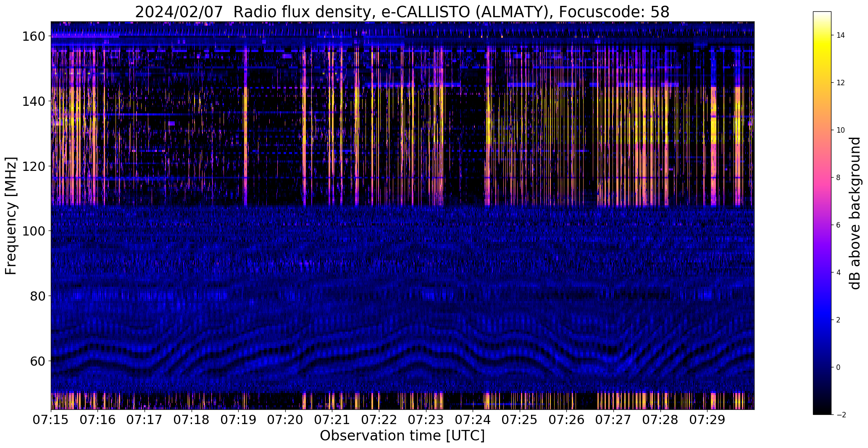
Task: Click the colorbar tick label 12
Action: 841,83
